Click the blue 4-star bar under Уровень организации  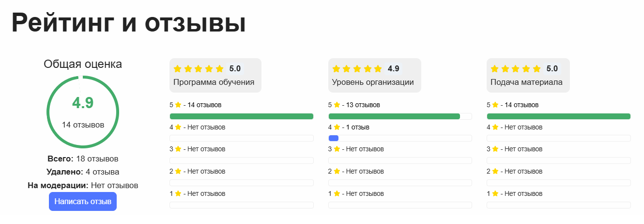pyautogui.click(x=334, y=139)
